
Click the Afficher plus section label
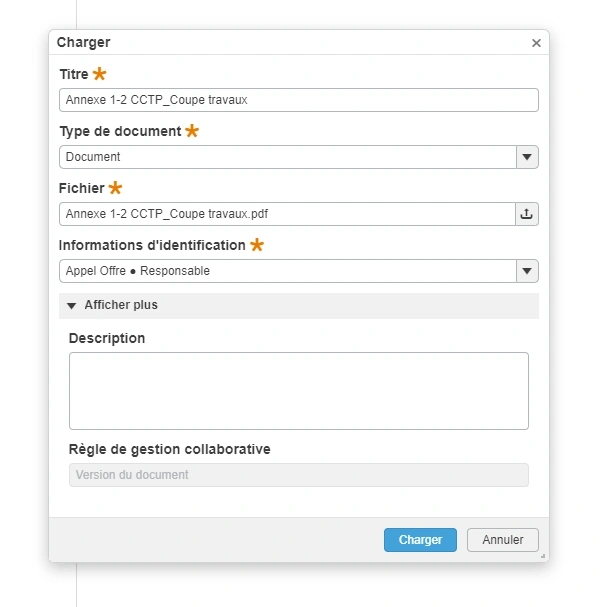(121, 305)
